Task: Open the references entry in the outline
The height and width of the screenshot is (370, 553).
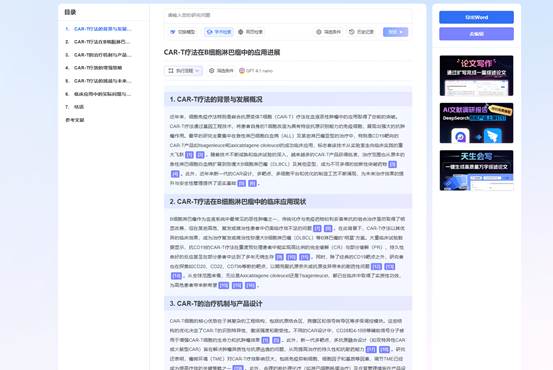Action: coord(75,120)
